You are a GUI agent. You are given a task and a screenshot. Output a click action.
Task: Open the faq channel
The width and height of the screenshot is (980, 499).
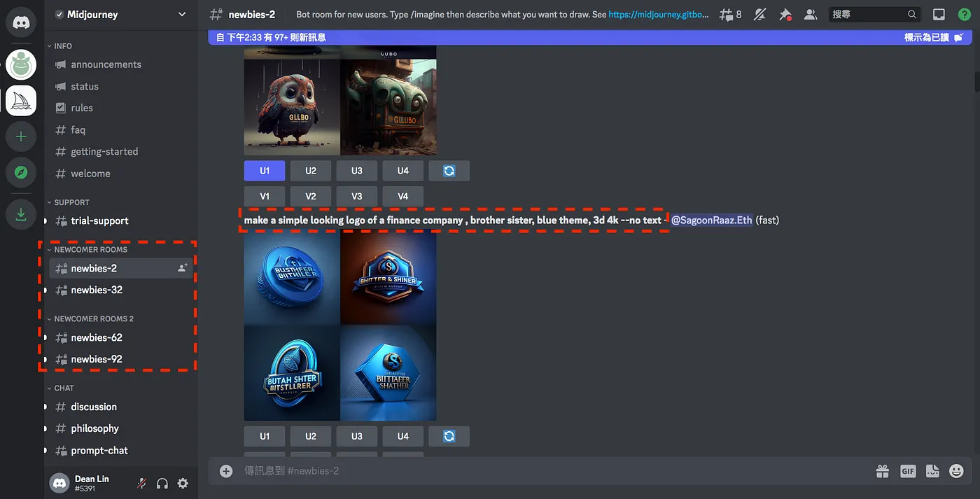(121, 129)
